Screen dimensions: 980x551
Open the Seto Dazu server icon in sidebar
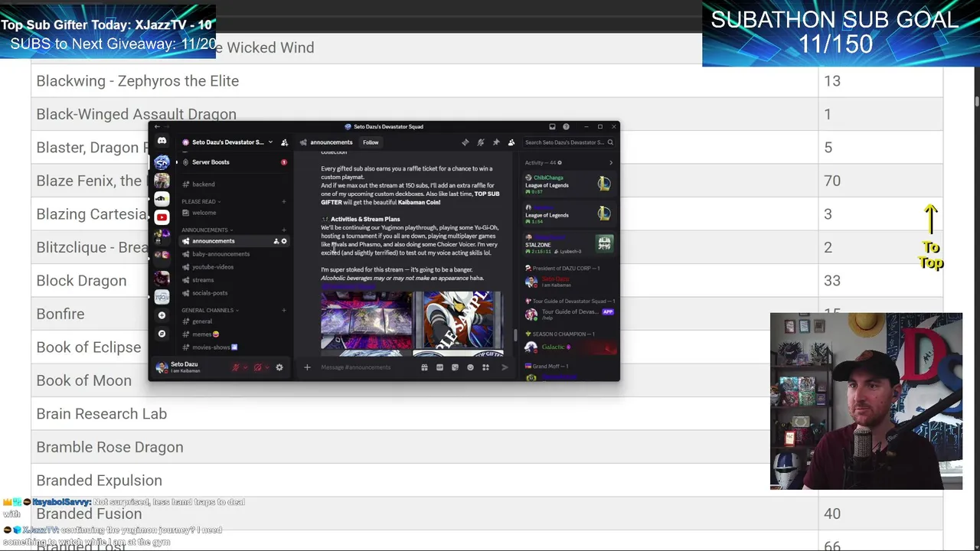click(162, 162)
